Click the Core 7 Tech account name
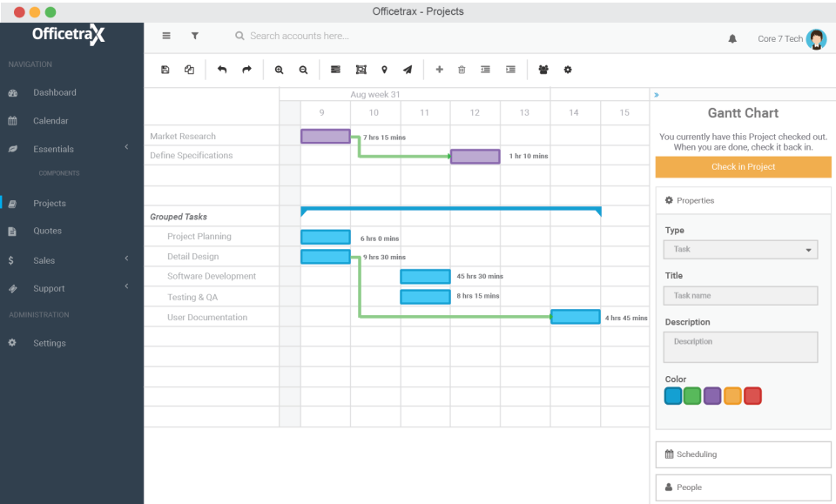Image resolution: width=836 pixels, height=504 pixels. [780, 38]
